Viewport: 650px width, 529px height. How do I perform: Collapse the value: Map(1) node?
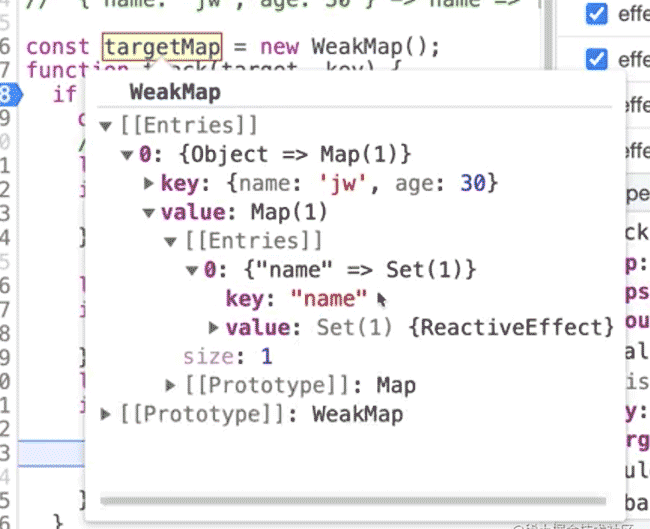tap(149, 213)
